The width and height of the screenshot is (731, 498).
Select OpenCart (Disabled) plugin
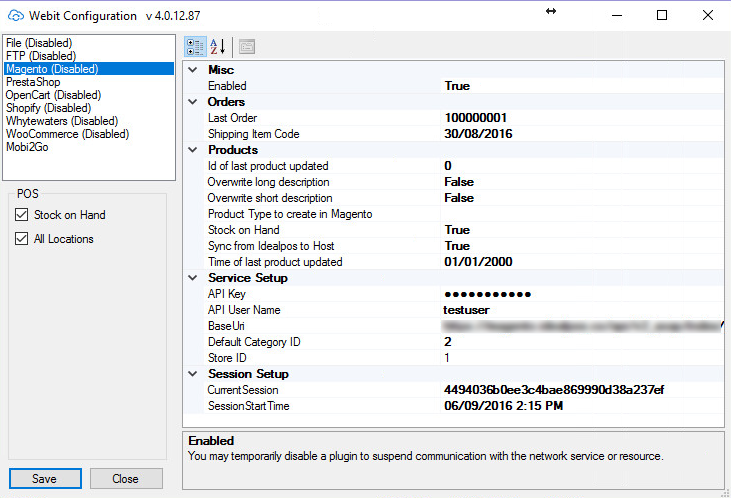[x=89, y=95]
